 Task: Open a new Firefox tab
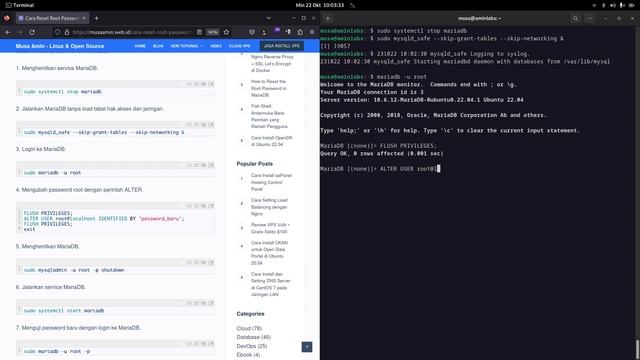pyautogui.click(x=96, y=18)
